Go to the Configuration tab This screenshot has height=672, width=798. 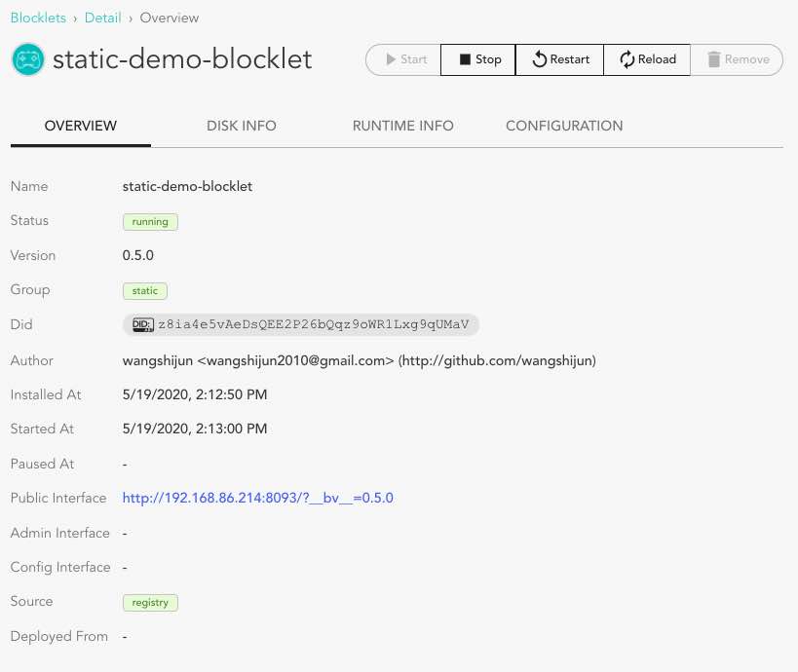564,126
